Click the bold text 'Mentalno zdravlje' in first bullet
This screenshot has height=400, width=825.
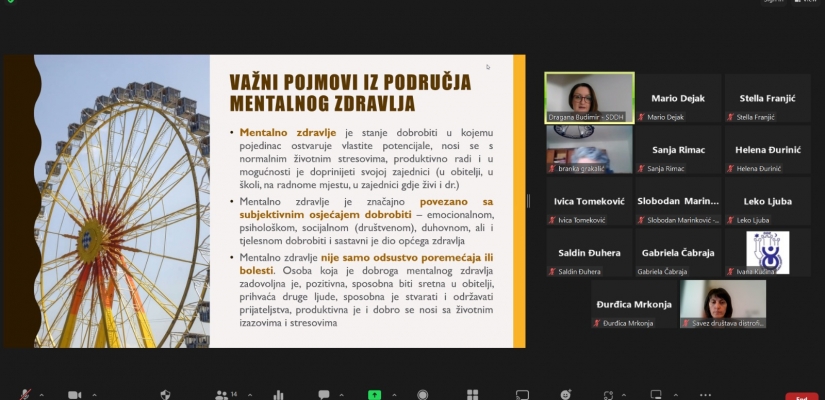pos(288,133)
